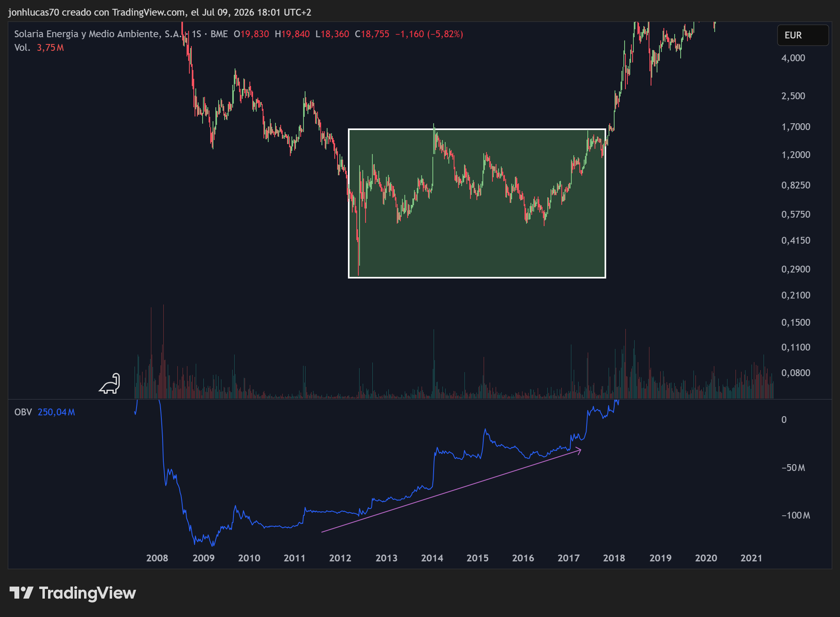Image resolution: width=840 pixels, height=617 pixels.
Task: Click the 0,2900 price scale label
Action: point(796,269)
